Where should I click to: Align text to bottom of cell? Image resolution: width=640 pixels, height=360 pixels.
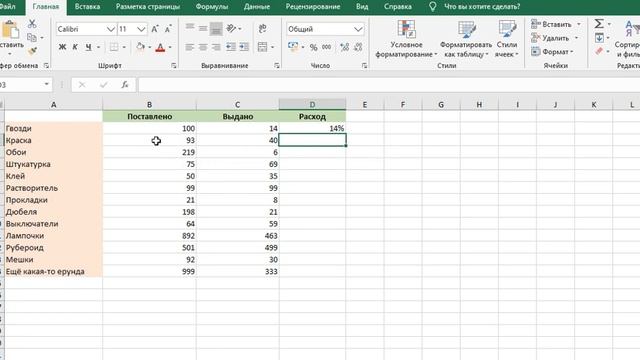pyautogui.click(x=216, y=29)
